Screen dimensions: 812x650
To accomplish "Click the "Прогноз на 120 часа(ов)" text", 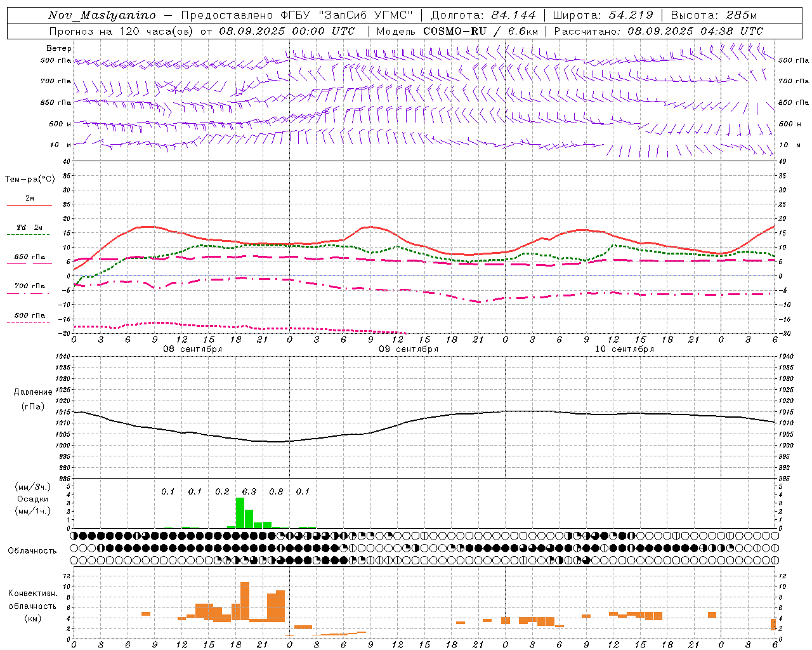I will [122, 31].
